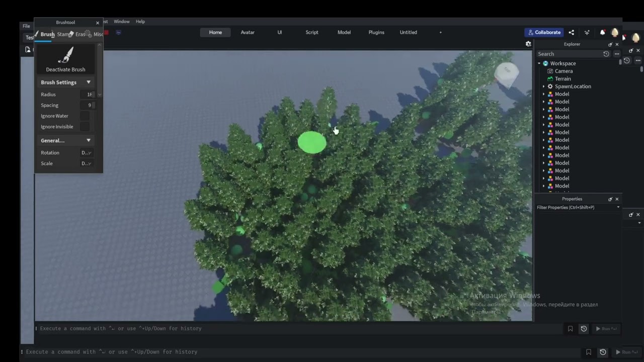Collapse the General section in Brushtool
Screen dimensions: 644x362
89,141
